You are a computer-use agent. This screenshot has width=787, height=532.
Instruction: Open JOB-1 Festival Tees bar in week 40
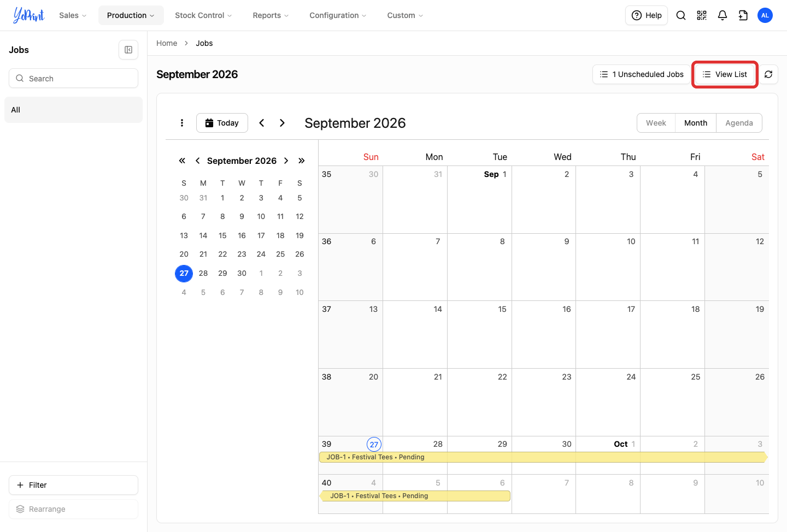415,496
